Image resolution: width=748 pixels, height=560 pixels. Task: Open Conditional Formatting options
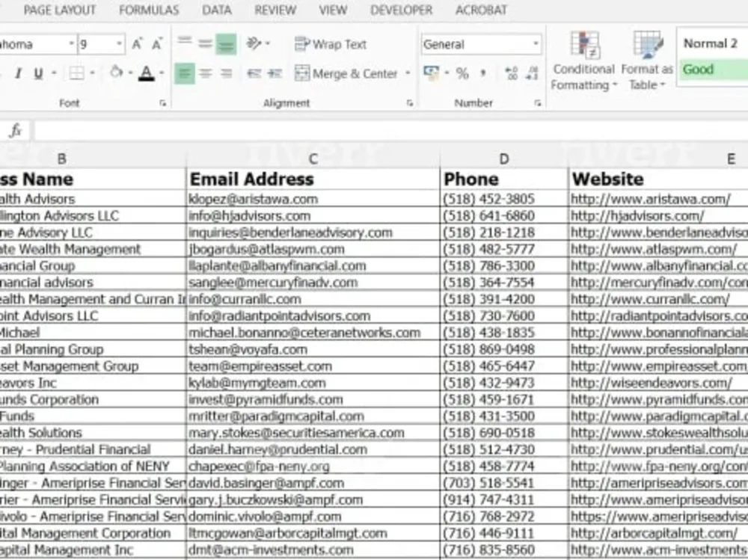click(x=583, y=64)
